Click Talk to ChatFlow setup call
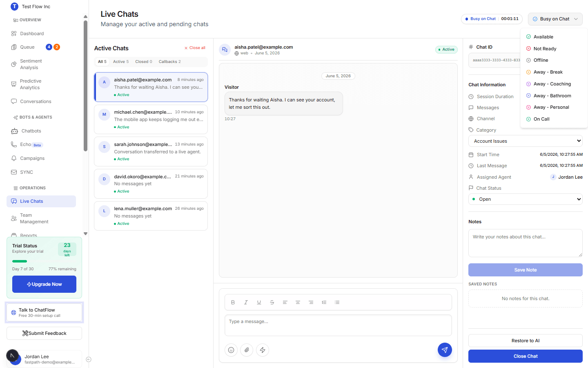 click(44, 313)
